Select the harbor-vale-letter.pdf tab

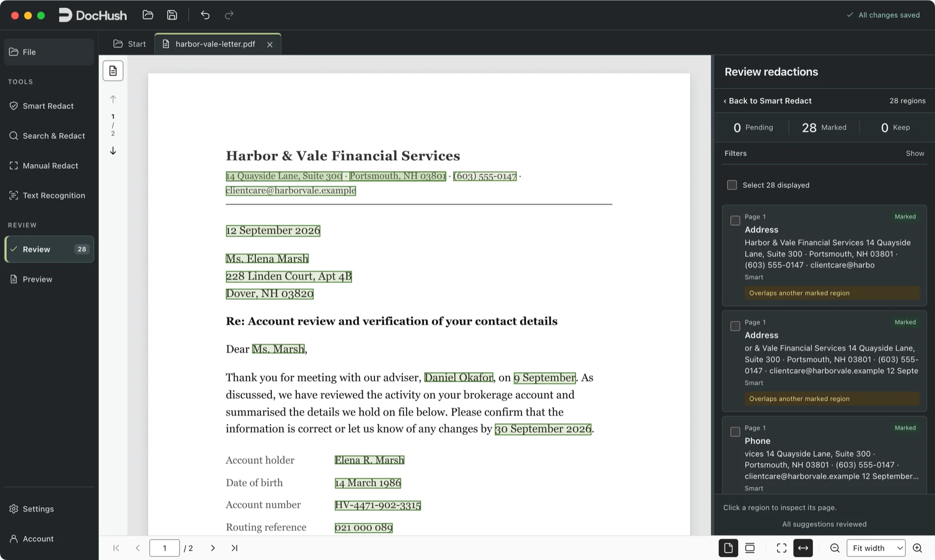[x=215, y=44]
